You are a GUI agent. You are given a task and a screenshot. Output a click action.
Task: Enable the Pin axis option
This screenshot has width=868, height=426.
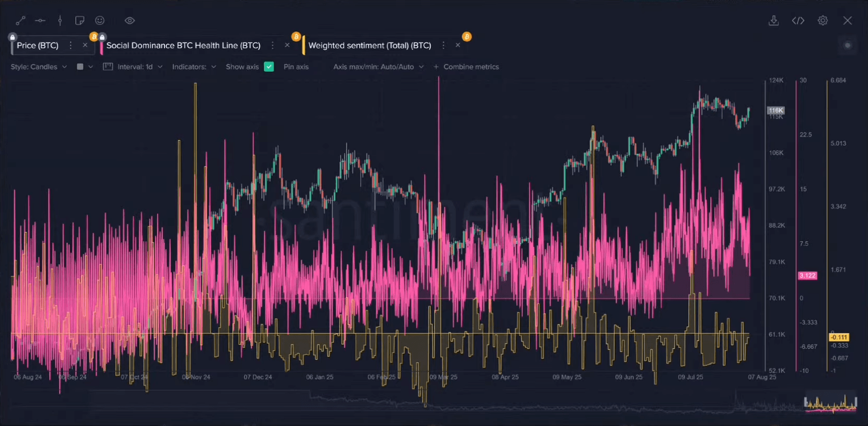click(x=296, y=67)
